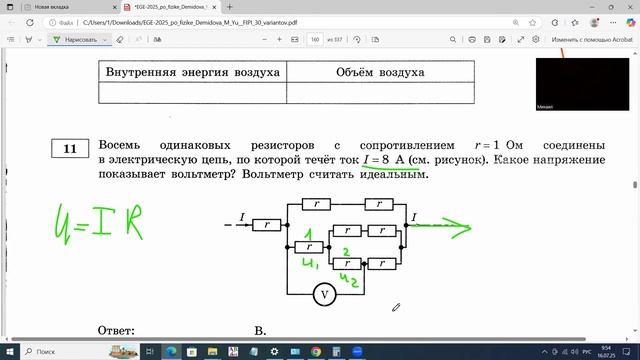Click Microsoft Edge taskbar icon
640x360 pixels.
click(171, 351)
